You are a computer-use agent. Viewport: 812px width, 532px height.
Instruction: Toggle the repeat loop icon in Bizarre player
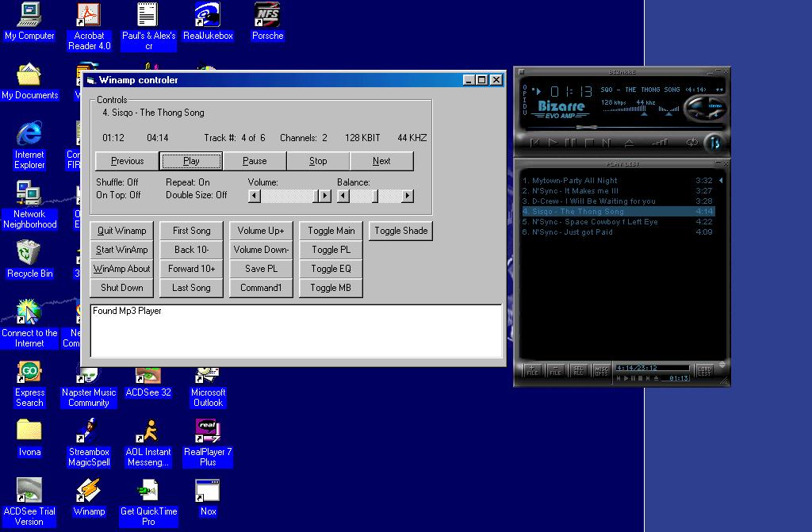tap(692, 143)
